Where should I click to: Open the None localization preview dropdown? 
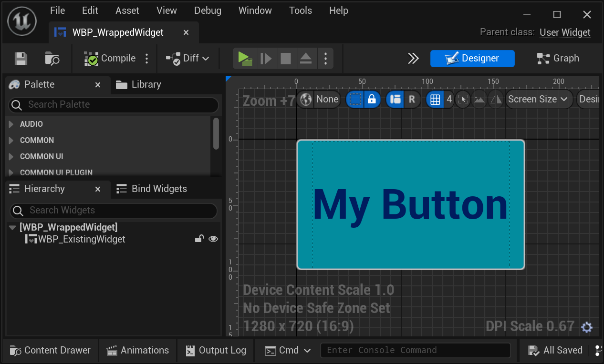pyautogui.click(x=327, y=99)
